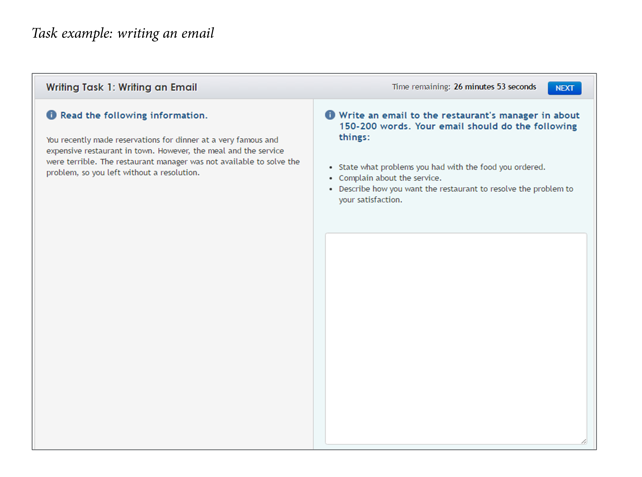The width and height of the screenshot is (642, 477).
Task: Click the words "your satisfaction." in last bullet
Action: (x=371, y=199)
